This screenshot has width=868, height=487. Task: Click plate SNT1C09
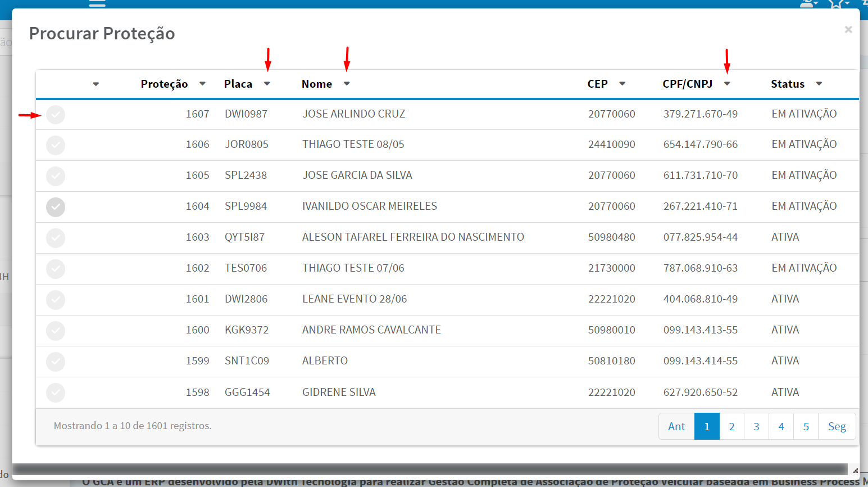point(247,361)
